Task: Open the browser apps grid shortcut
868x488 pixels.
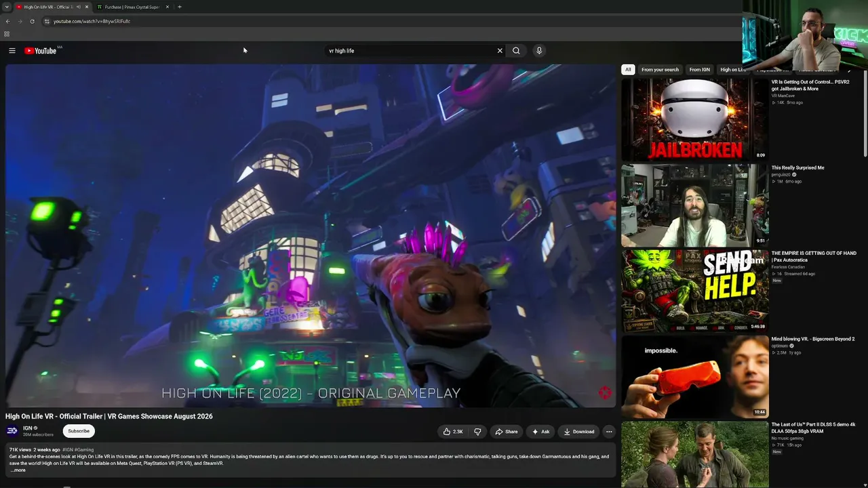Action: click(x=7, y=34)
